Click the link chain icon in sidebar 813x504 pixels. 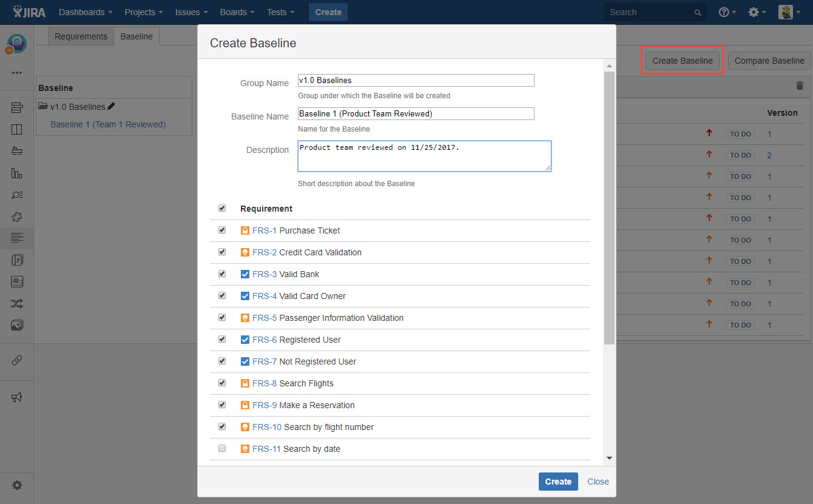click(x=16, y=360)
